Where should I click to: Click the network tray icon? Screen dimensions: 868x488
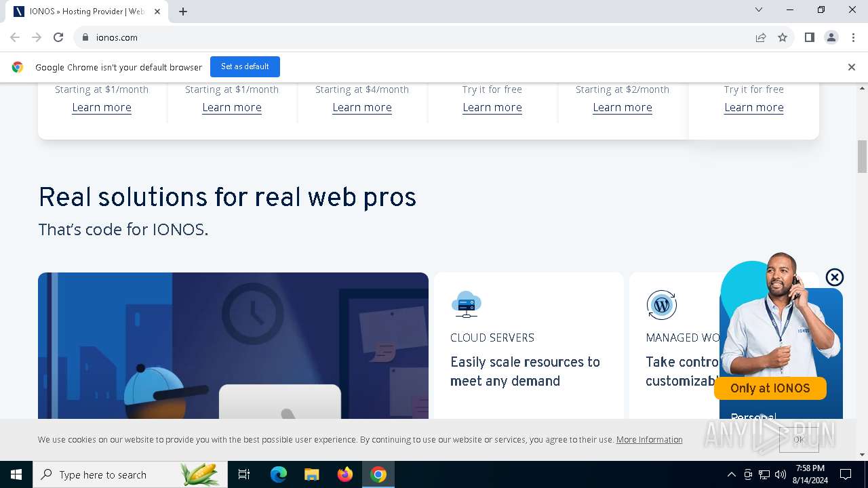click(764, 474)
